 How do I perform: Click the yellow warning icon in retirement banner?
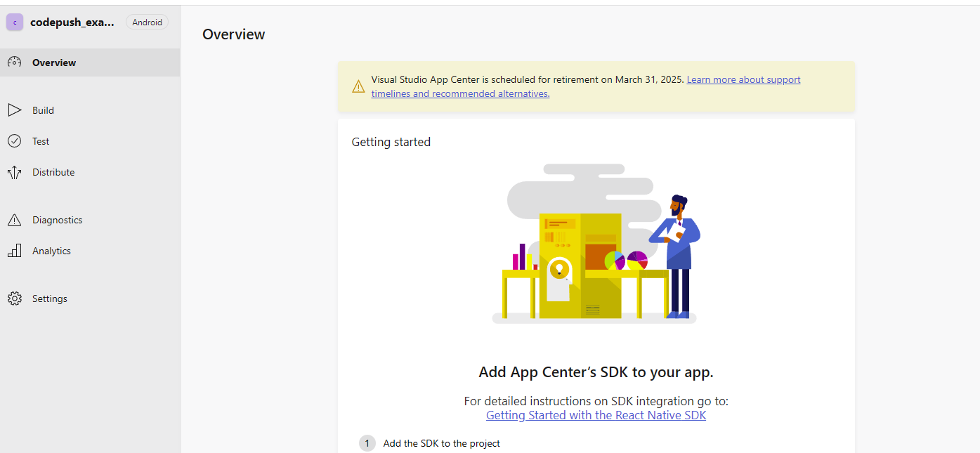tap(358, 86)
